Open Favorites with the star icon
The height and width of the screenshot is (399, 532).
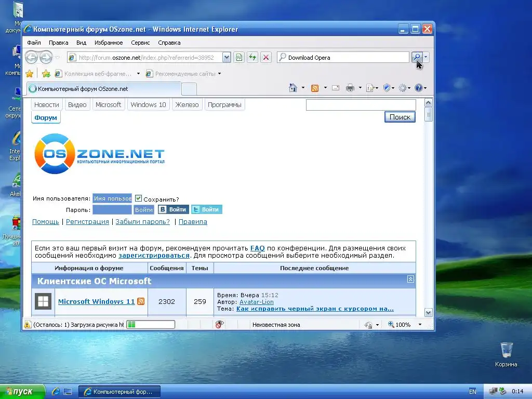click(x=30, y=74)
